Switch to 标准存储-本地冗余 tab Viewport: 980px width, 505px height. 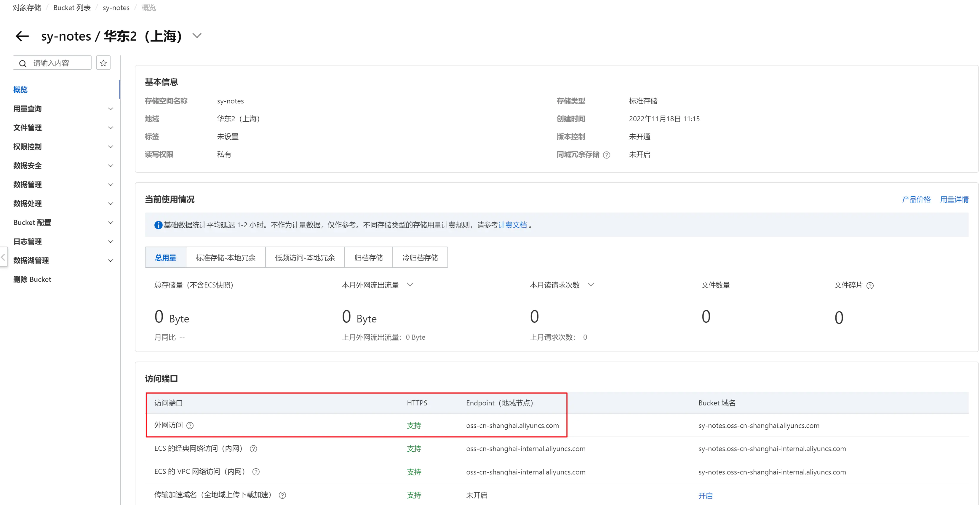tap(226, 258)
